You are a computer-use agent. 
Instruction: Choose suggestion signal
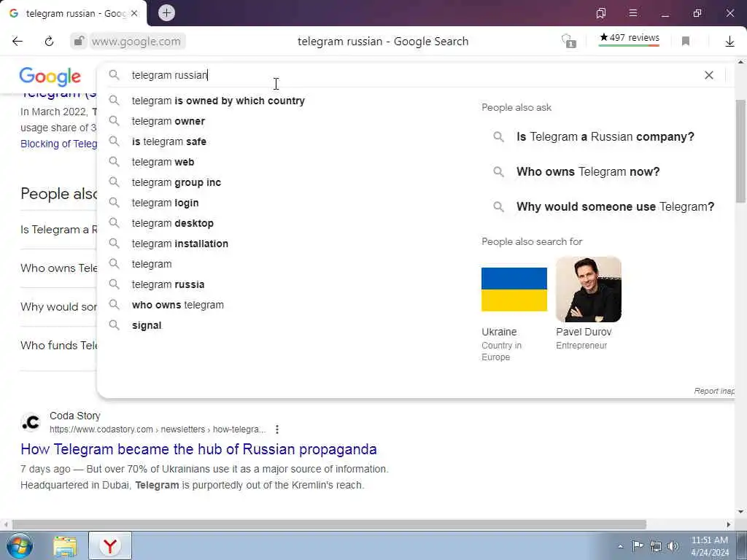[147, 326]
